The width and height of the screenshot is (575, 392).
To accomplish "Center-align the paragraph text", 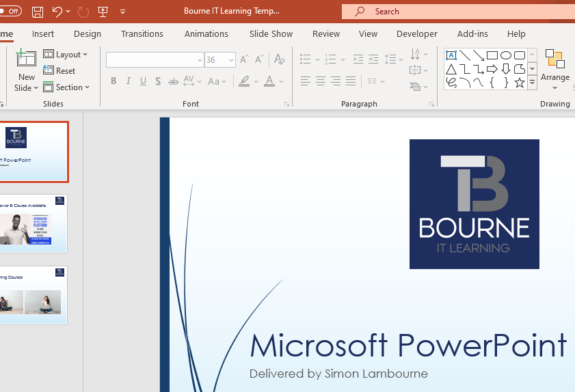I will pyautogui.click(x=321, y=82).
